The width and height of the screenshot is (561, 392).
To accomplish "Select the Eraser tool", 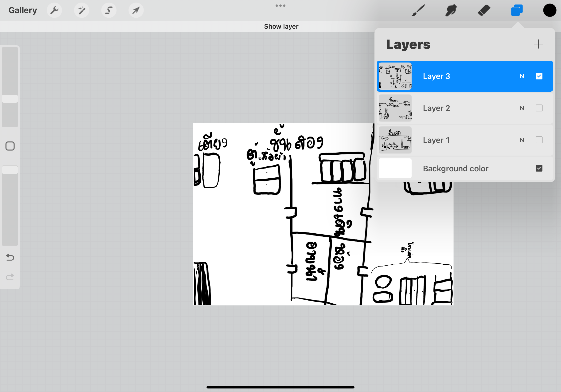I will [x=484, y=10].
